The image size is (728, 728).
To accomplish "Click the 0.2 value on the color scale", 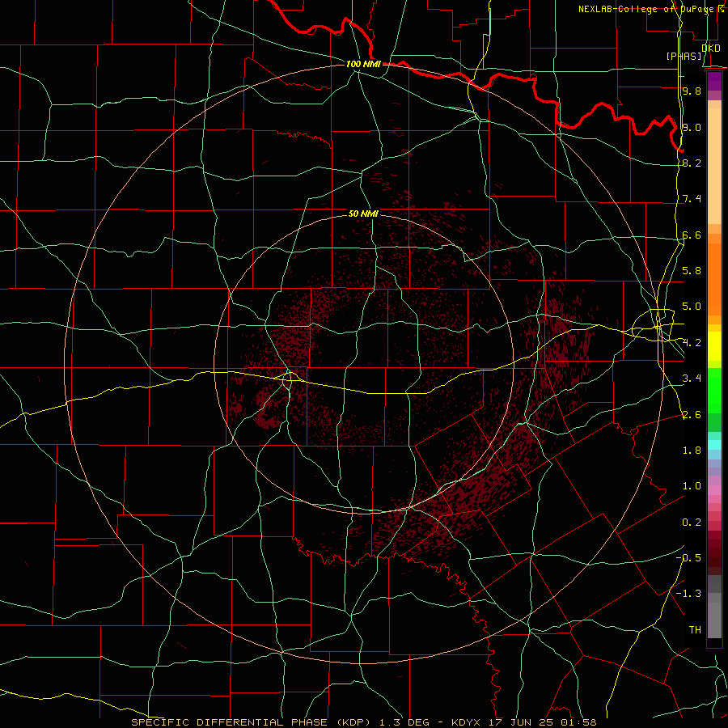I will pos(692,523).
